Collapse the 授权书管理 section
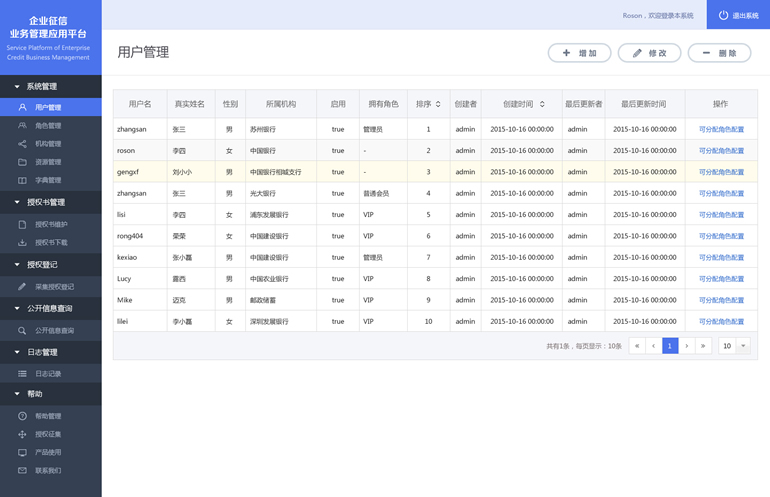This screenshot has width=770, height=497. pyautogui.click(x=51, y=202)
